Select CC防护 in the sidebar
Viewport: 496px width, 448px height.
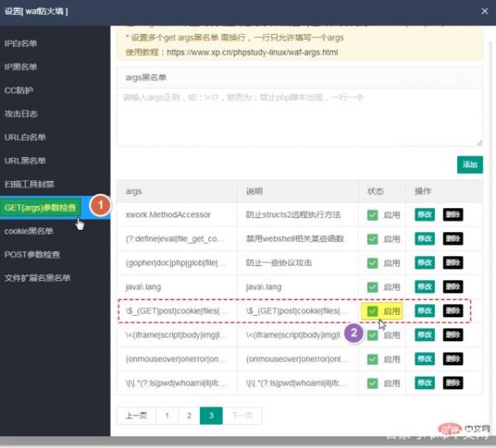(x=19, y=90)
